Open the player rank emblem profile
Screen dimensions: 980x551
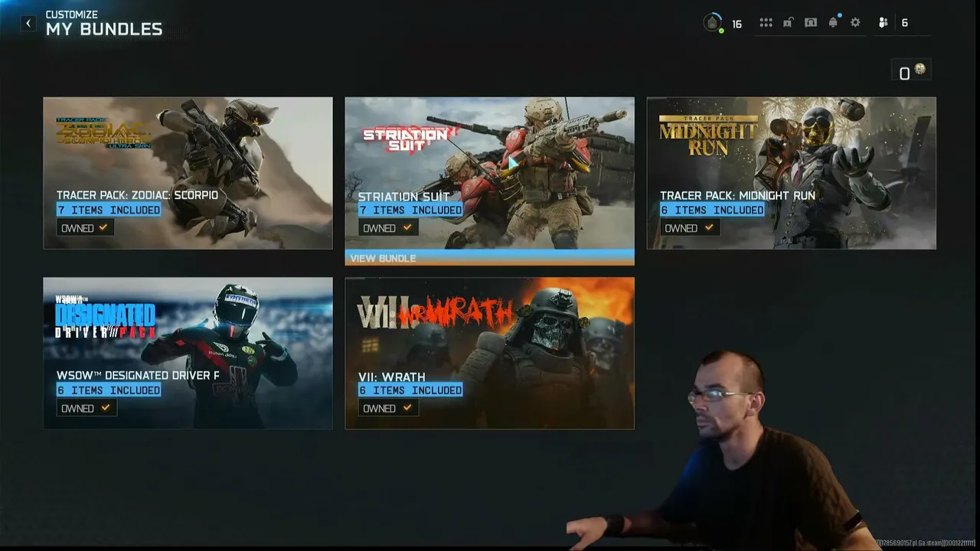[713, 23]
